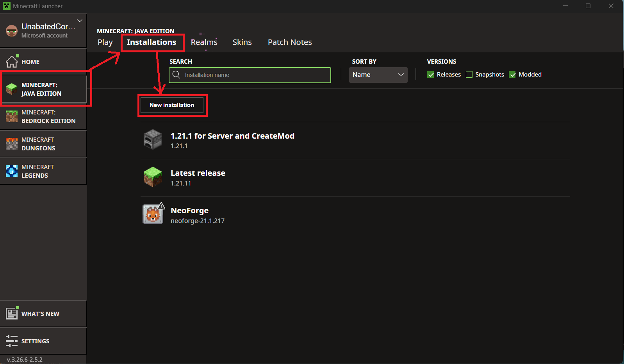624x364 pixels.
Task: Click the neoforge-21.1.217 version text
Action: (198, 221)
